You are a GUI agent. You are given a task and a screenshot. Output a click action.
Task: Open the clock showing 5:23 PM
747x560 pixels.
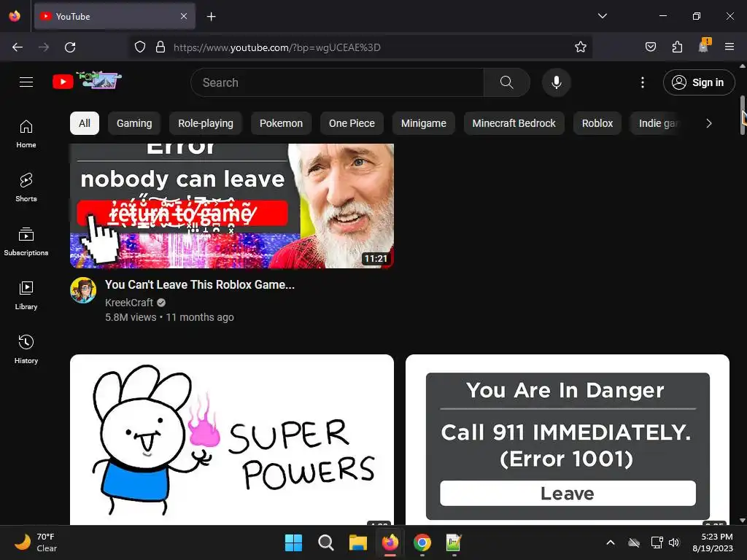[713, 542]
